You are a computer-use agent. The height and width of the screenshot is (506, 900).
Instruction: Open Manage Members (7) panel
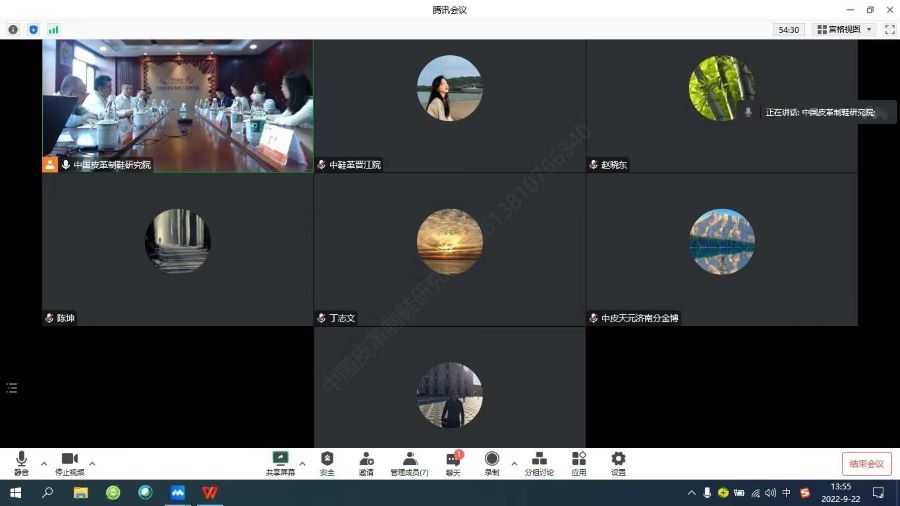409,462
